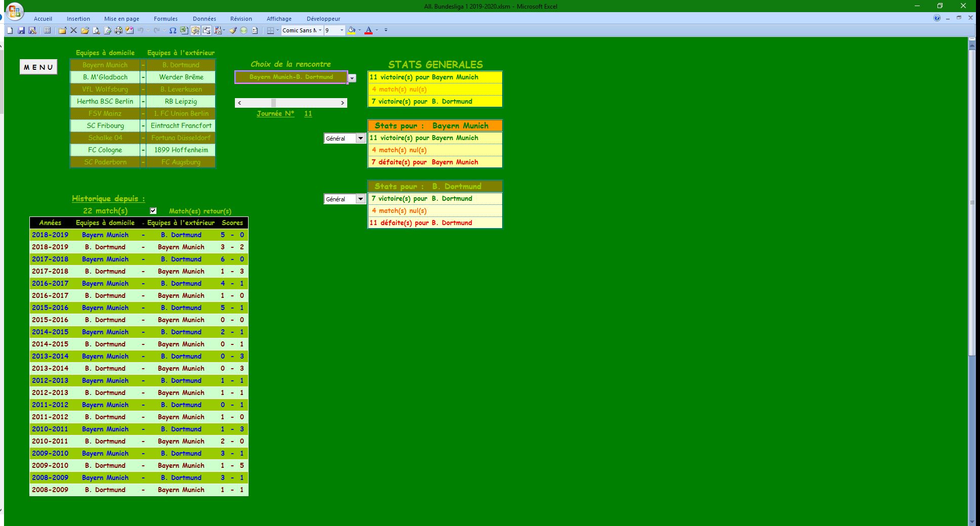Select the FC Cologne cell

click(x=105, y=150)
